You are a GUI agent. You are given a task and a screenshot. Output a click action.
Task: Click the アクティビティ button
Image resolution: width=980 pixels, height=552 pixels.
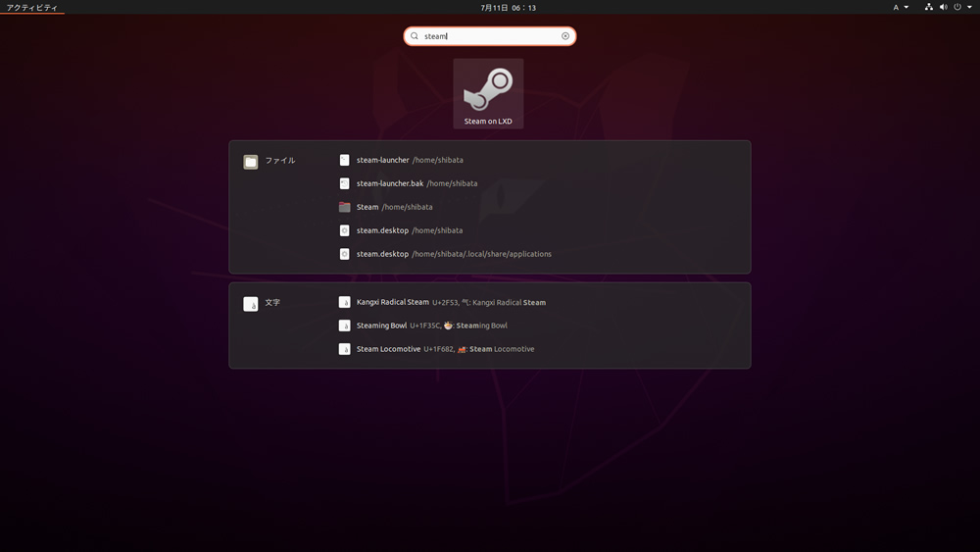[32, 8]
